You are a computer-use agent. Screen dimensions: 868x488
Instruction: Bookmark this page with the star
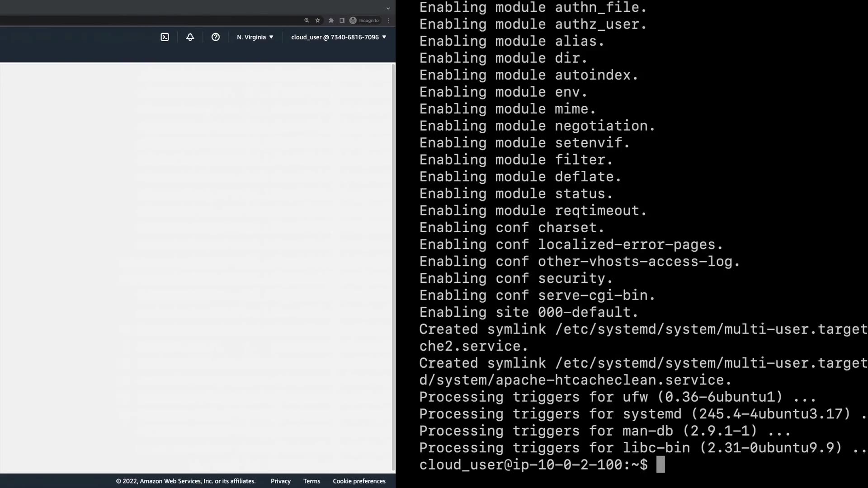point(318,20)
